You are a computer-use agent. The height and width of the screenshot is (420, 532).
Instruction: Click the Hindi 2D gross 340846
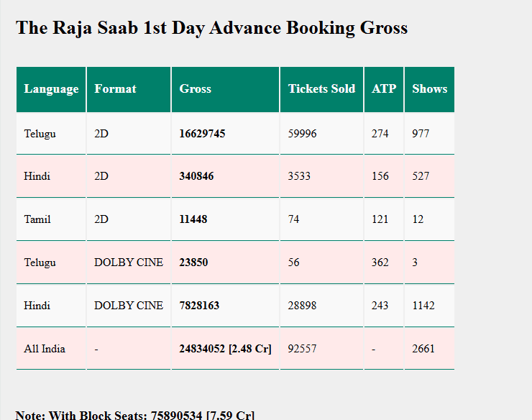(x=196, y=176)
